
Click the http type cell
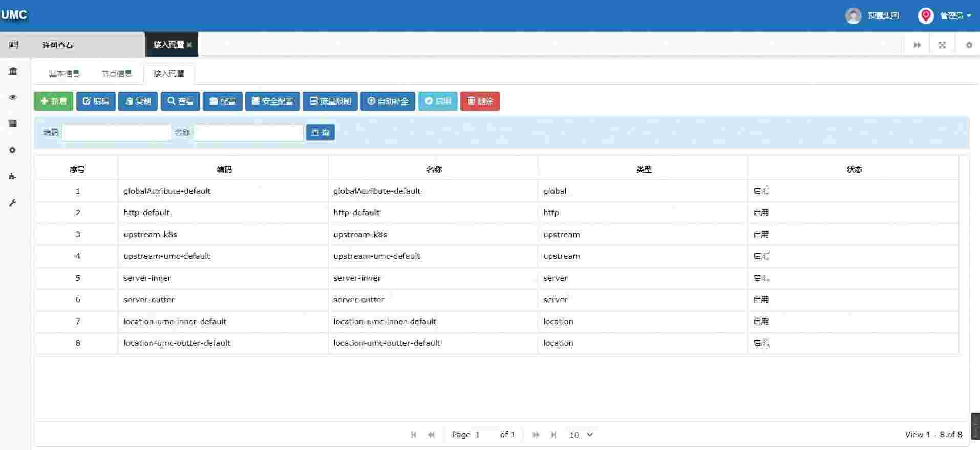643,212
